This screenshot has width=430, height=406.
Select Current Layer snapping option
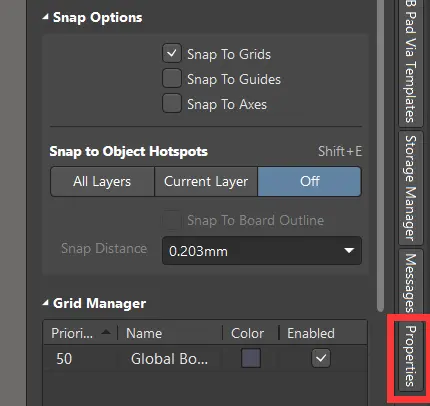click(x=206, y=182)
